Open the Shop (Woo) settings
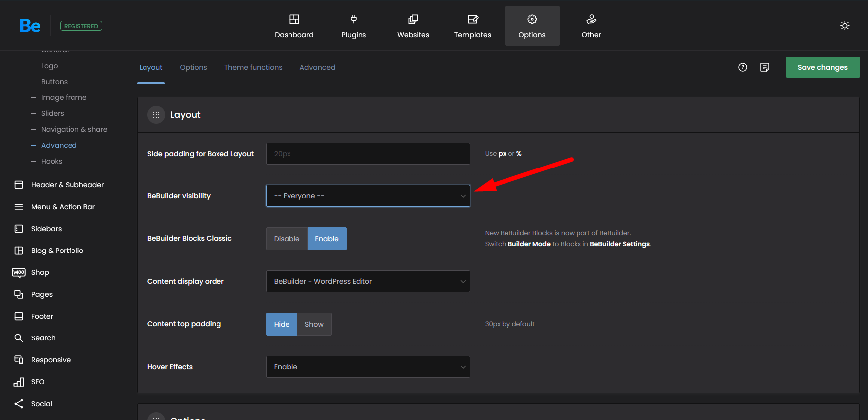This screenshot has width=868, height=420. tap(31, 272)
